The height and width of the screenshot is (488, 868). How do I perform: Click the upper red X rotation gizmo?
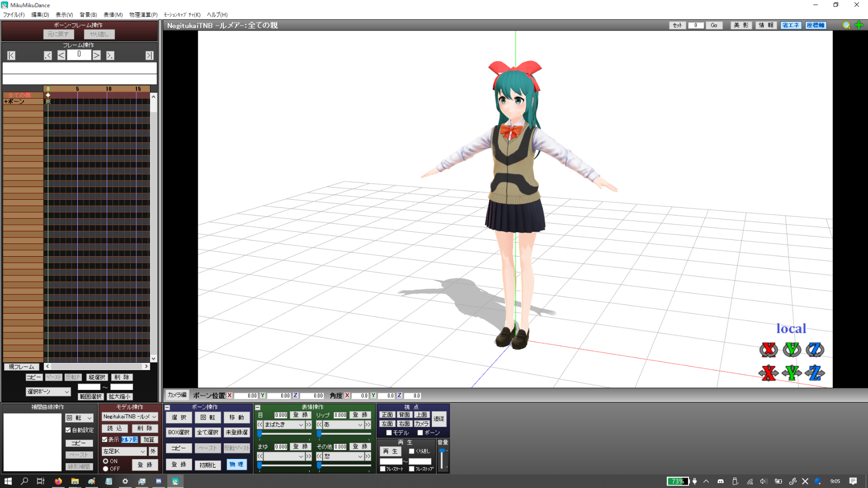pyautogui.click(x=768, y=350)
